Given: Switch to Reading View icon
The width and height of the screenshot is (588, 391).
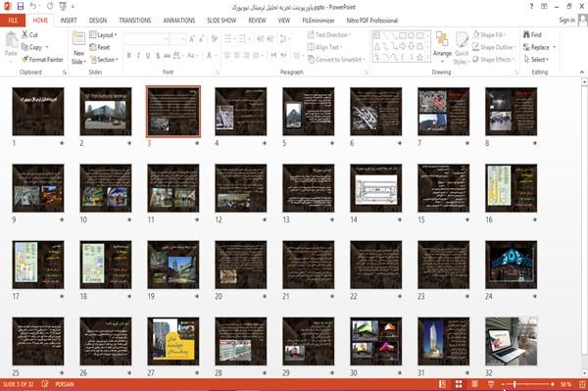Looking at the screenshot, I should (x=474, y=384).
